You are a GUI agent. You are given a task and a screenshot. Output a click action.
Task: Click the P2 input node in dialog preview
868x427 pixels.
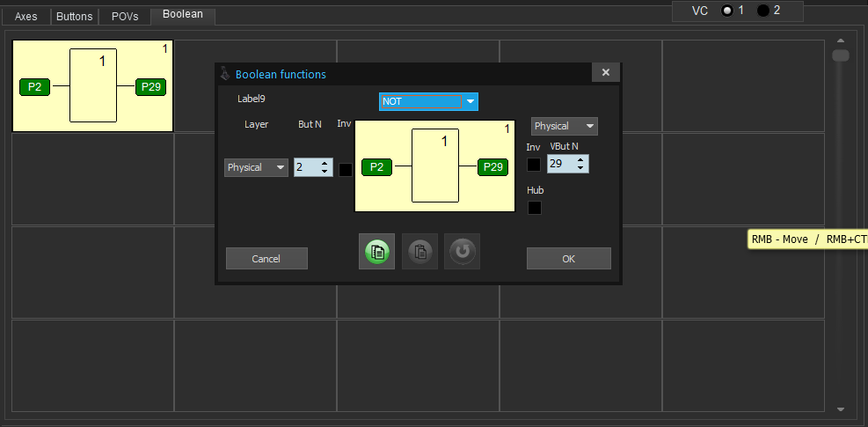click(377, 167)
